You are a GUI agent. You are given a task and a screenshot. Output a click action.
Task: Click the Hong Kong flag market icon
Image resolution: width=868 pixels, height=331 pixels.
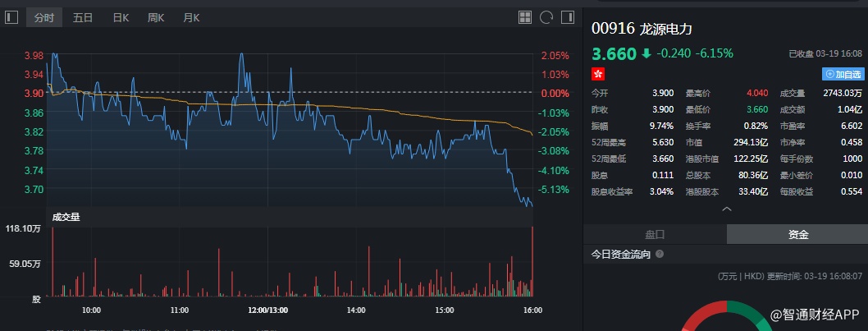click(598, 74)
